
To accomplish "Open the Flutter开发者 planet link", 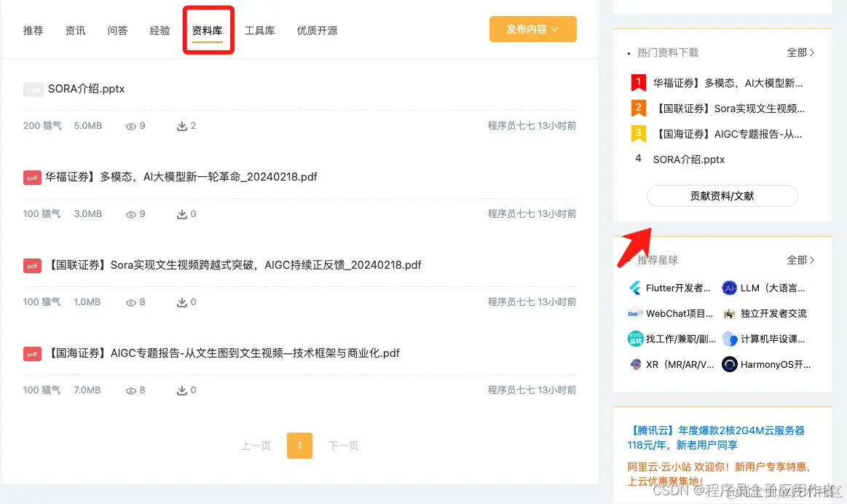I will [x=679, y=288].
